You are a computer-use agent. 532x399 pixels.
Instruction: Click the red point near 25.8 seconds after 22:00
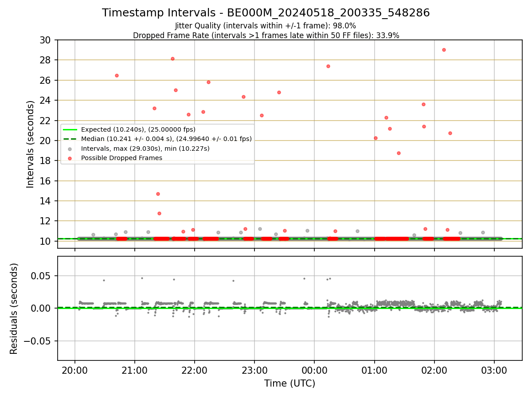coord(208,82)
